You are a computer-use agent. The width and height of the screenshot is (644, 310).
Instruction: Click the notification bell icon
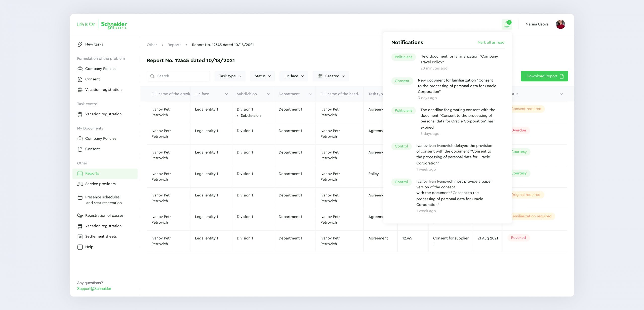(x=507, y=24)
